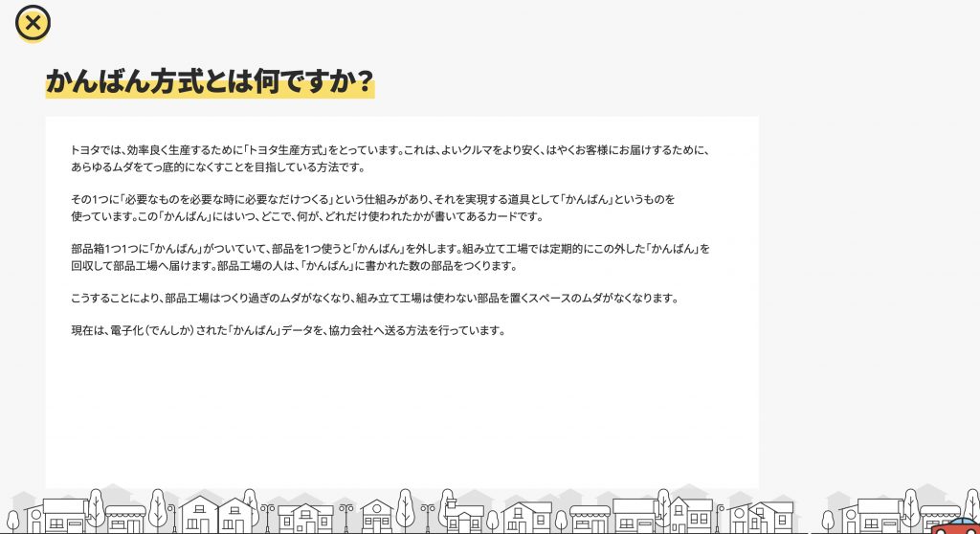
Task: Click the paragraph starting "その1つに「必要なものを必要な時に"
Action: click(373, 209)
